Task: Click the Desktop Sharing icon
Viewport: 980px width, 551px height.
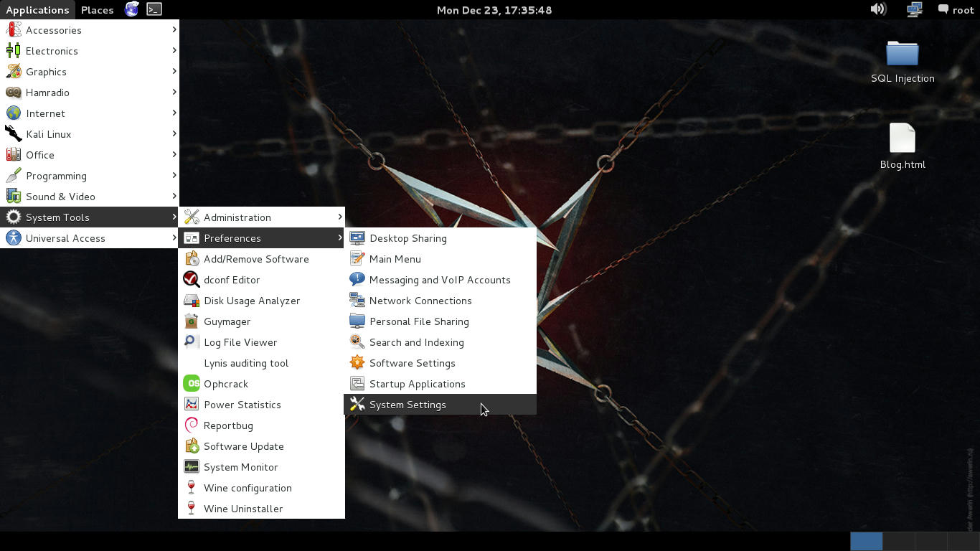Action: [357, 238]
